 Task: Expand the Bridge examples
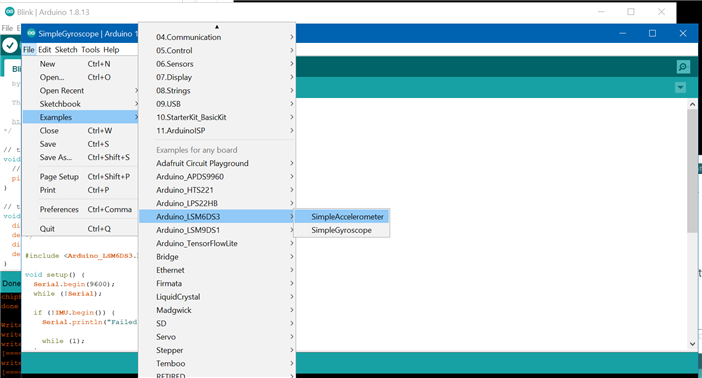coord(217,257)
